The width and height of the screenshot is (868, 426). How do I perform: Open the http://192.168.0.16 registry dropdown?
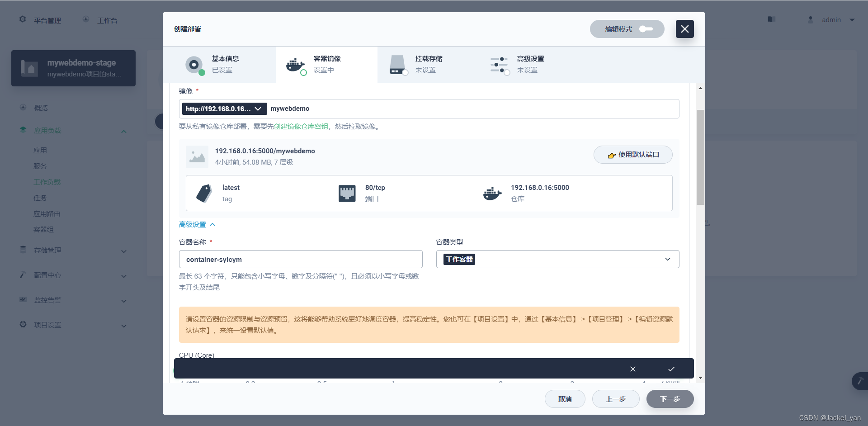[224, 109]
